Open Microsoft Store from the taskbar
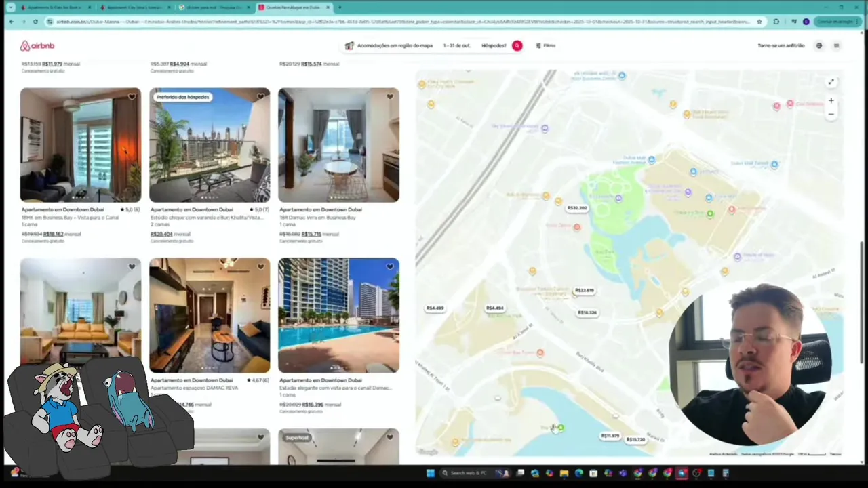 593,473
